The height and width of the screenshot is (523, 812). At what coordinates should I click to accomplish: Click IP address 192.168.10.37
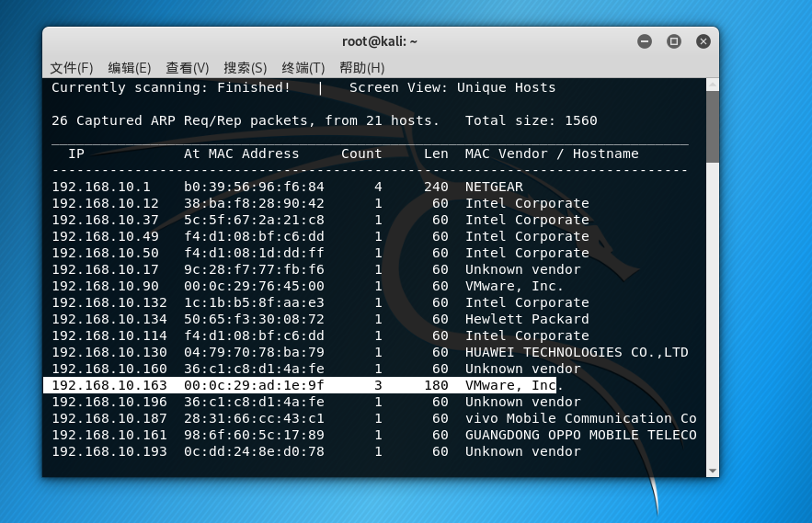coord(105,220)
